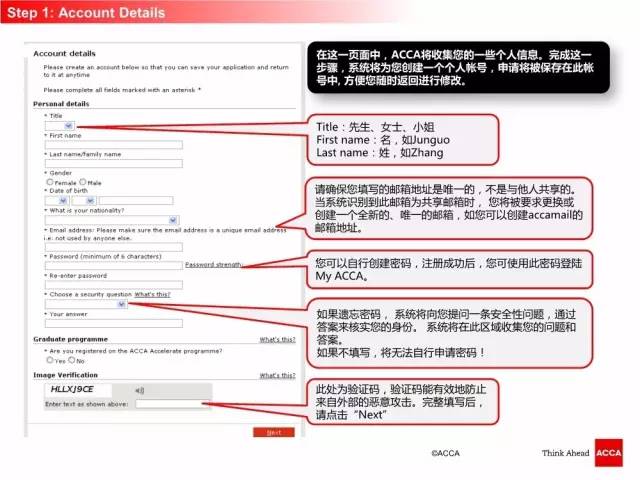Click the Enter text as shown field
The width and height of the screenshot is (640, 480).
[172, 404]
